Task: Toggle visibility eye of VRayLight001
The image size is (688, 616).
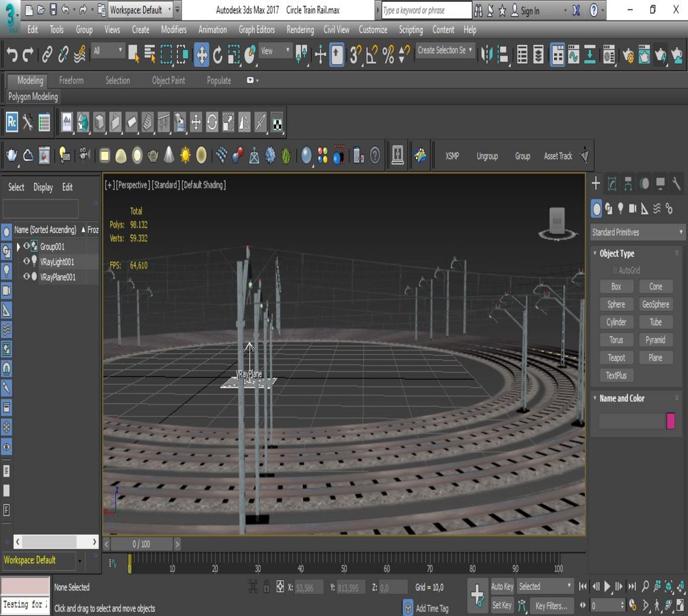Action: 26,261
